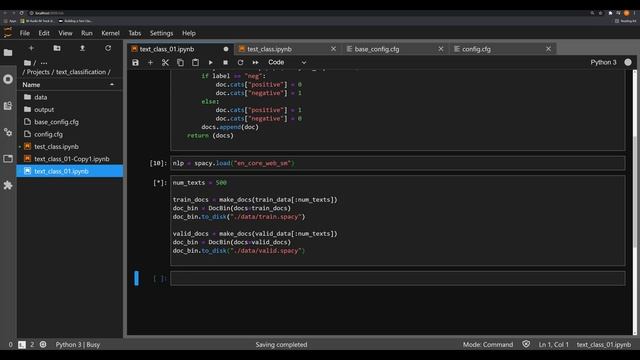
Task: Click Python 3 | Busy status item
Action: [x=78, y=344]
